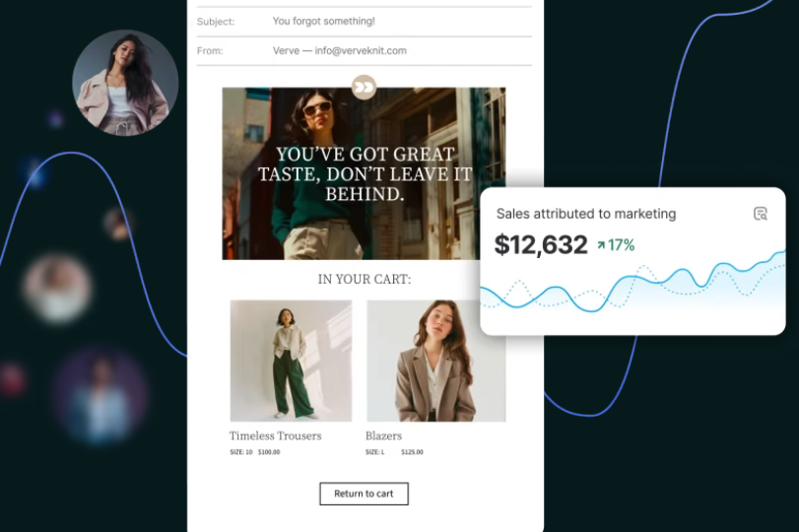Click the $100.00 price under trousers

[x=269, y=452]
